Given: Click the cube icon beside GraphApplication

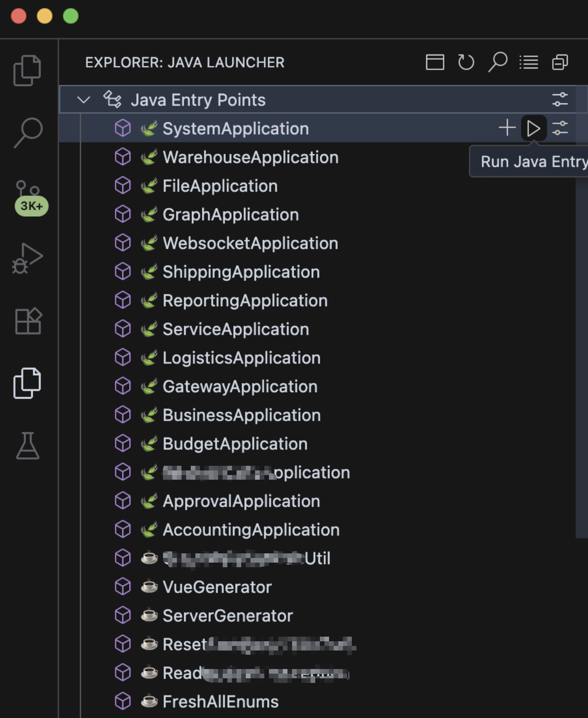Looking at the screenshot, I should click(123, 214).
